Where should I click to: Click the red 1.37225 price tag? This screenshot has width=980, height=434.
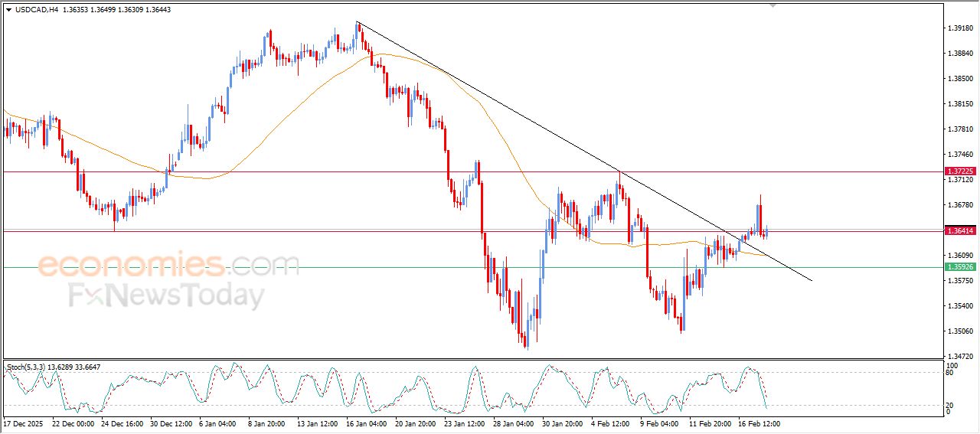(959, 171)
